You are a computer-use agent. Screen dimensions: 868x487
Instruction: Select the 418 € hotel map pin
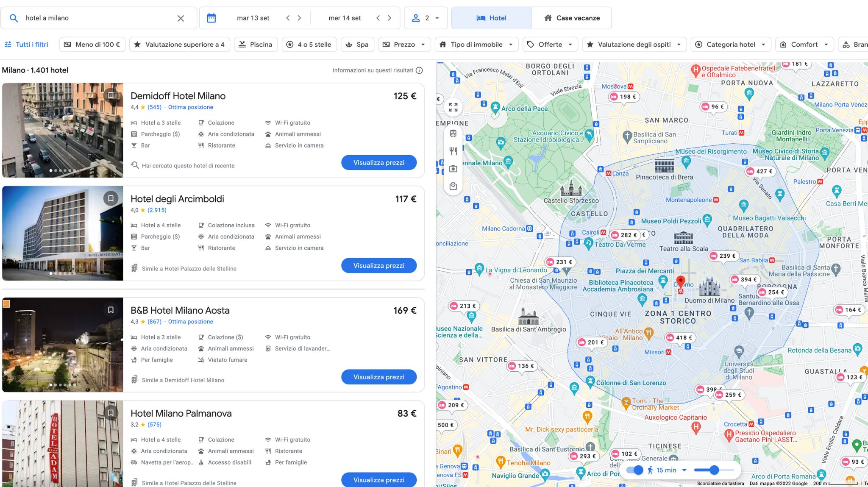[x=680, y=338]
